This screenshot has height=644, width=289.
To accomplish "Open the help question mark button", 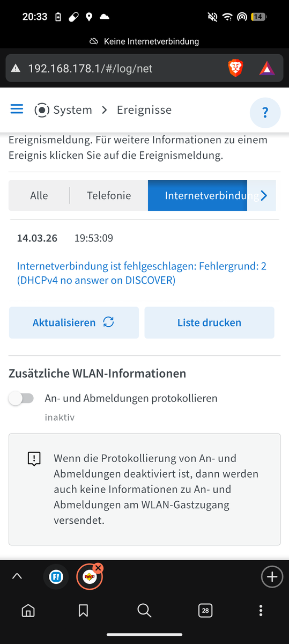I will pos(265,113).
